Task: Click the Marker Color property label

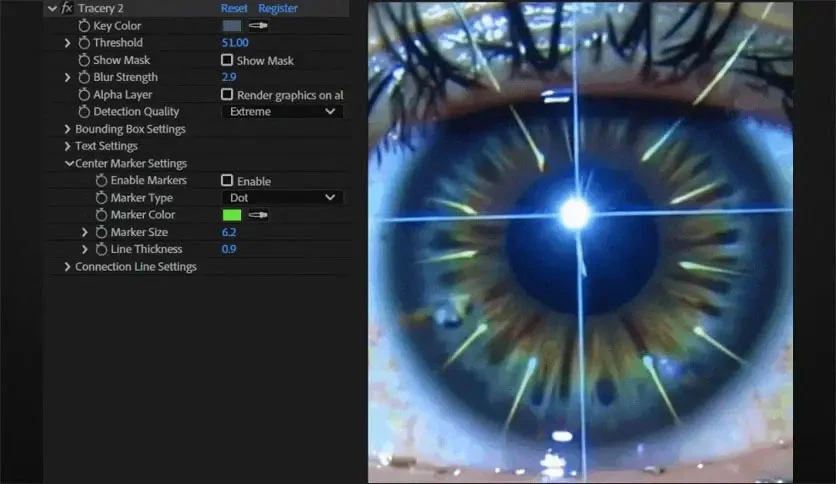Action: 143,215
